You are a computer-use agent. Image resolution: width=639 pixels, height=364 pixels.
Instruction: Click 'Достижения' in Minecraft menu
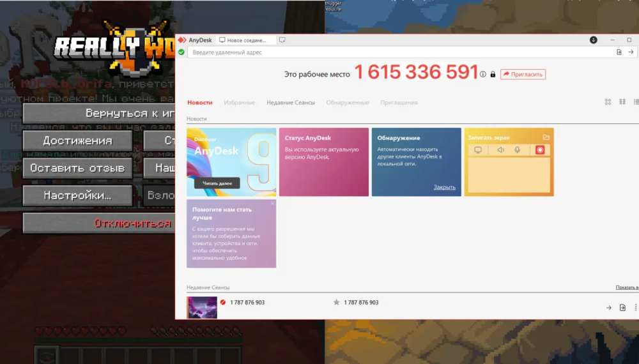[77, 140]
